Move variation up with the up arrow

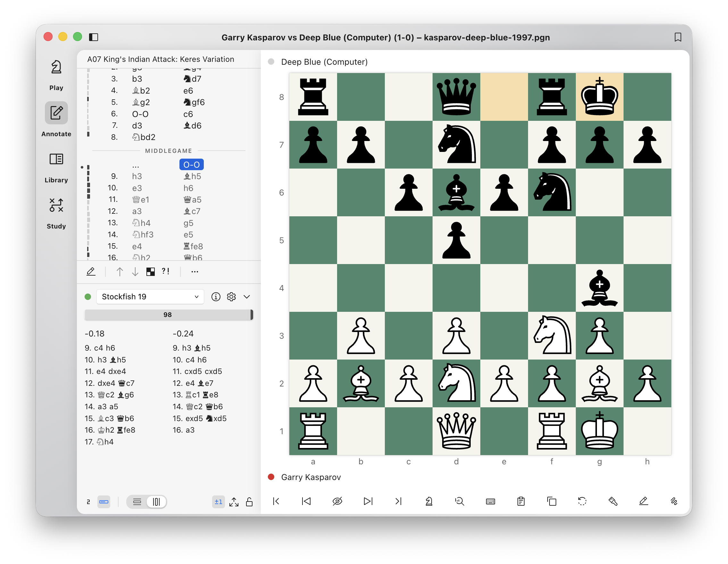tap(120, 272)
